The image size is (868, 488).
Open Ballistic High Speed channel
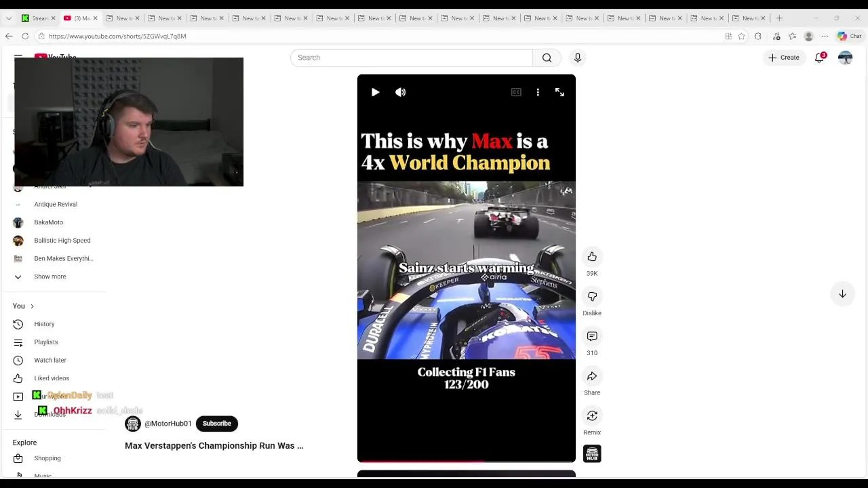pyautogui.click(x=62, y=241)
